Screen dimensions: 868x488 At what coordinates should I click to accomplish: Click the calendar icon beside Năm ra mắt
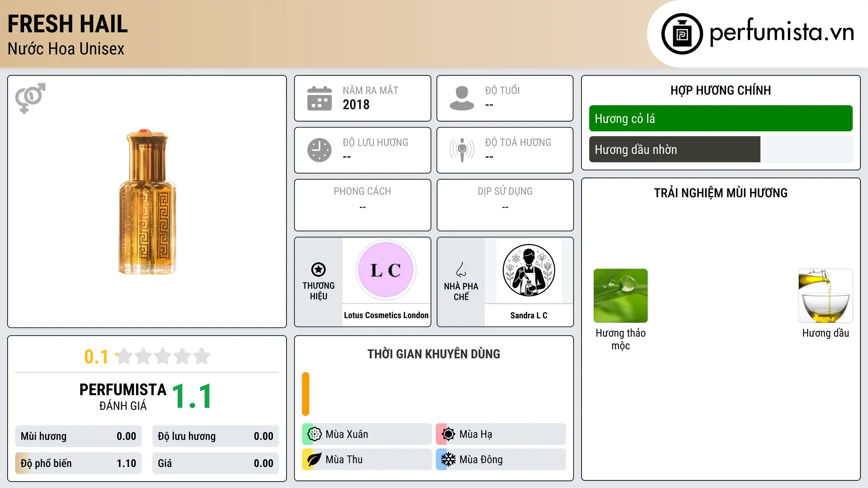coord(319,98)
